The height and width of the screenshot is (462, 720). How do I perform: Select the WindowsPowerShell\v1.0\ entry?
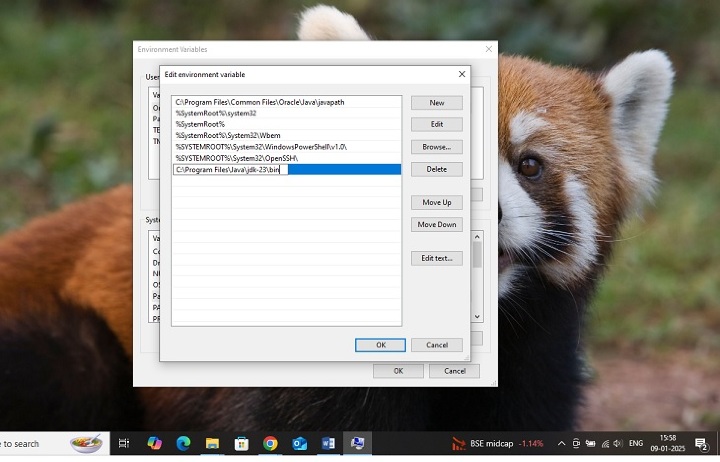tap(287, 147)
